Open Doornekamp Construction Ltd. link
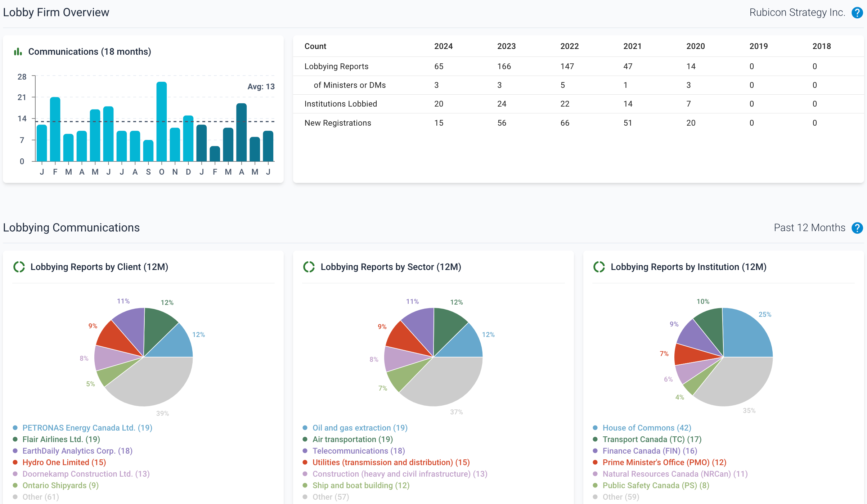The width and height of the screenshot is (867, 504). tap(86, 474)
